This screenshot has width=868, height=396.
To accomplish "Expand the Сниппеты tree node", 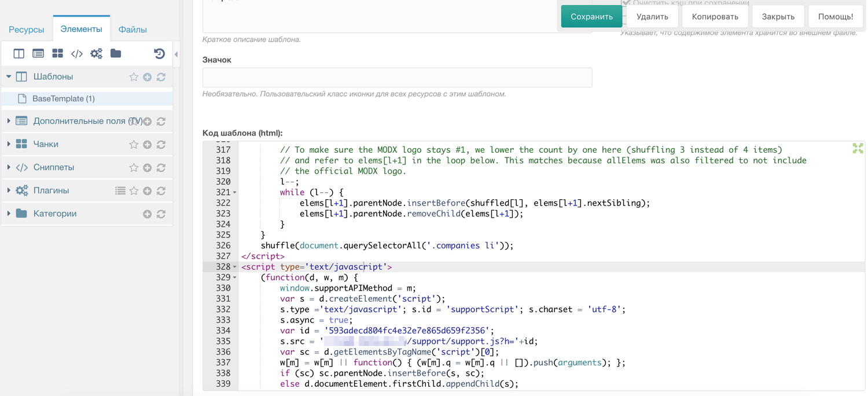I will (x=9, y=167).
